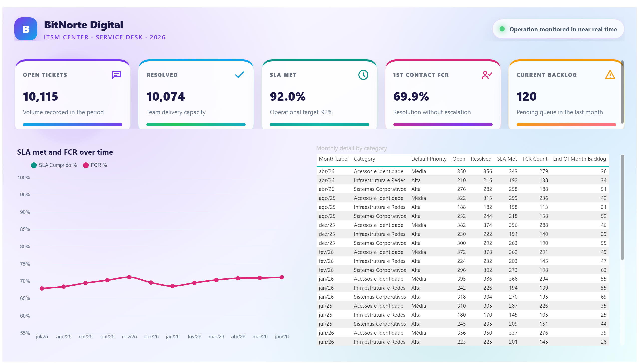639x364 pixels.
Task: Sort table by Open column header
Action: coord(458,159)
